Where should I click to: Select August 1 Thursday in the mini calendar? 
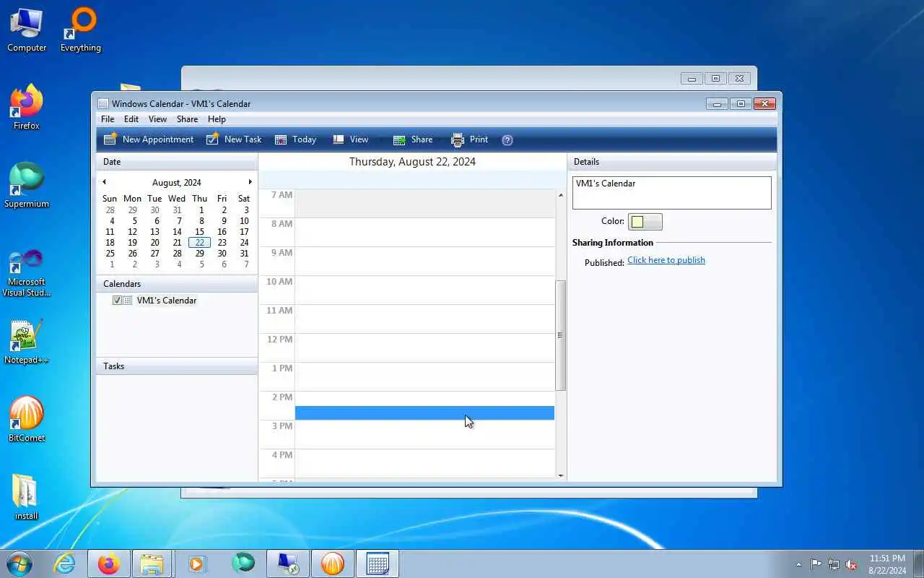tap(201, 210)
